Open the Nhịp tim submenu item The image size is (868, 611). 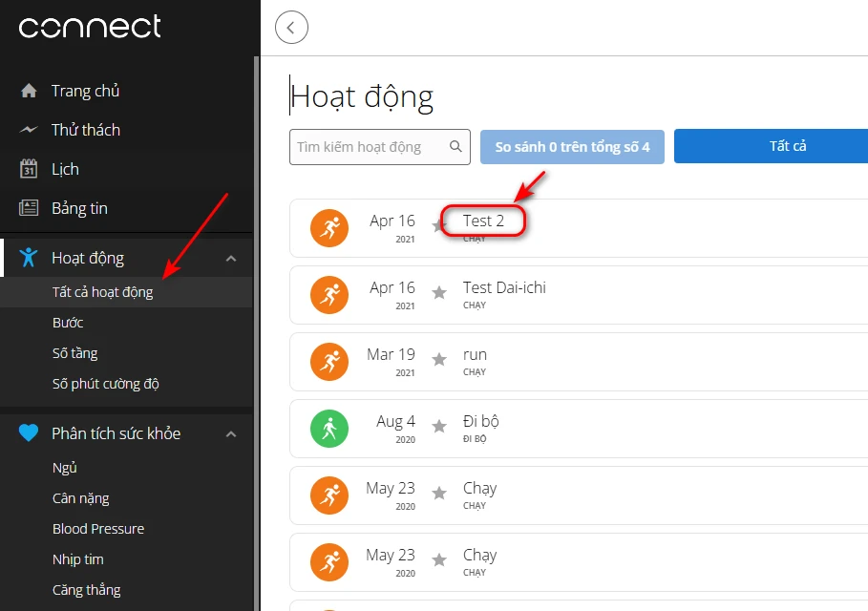pyautogui.click(x=78, y=559)
